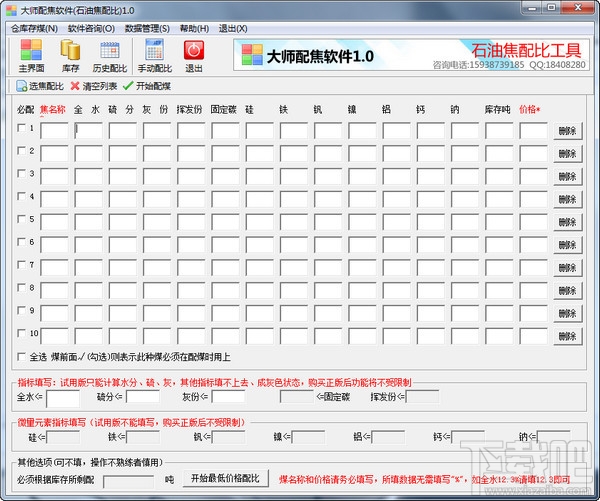Viewport: 600px width, 501px height.
Task: Check the 必配 checkbox for row 10
Action: click(x=21, y=333)
